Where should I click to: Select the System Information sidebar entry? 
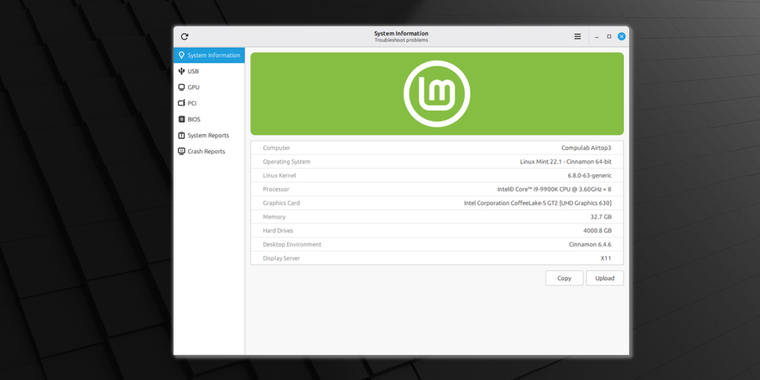pos(209,55)
